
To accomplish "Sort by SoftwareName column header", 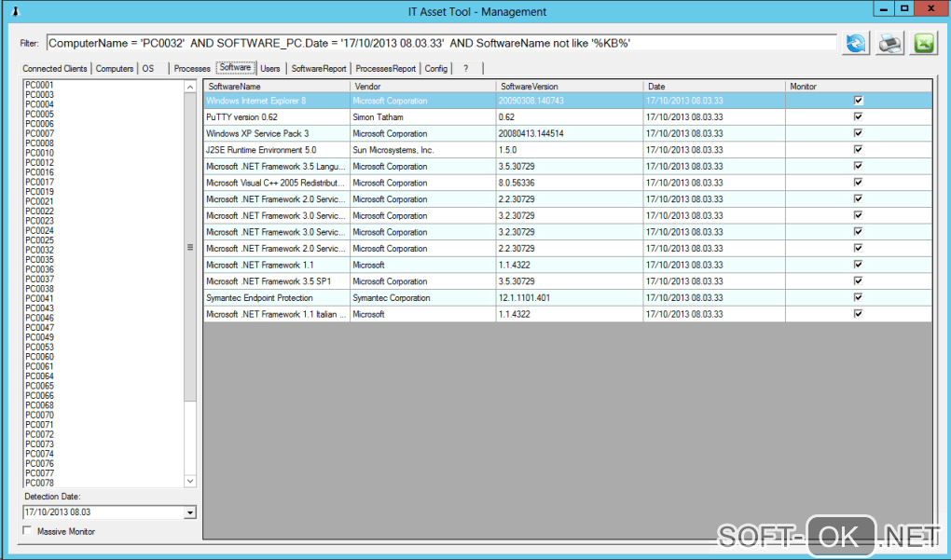I will 277,87.
